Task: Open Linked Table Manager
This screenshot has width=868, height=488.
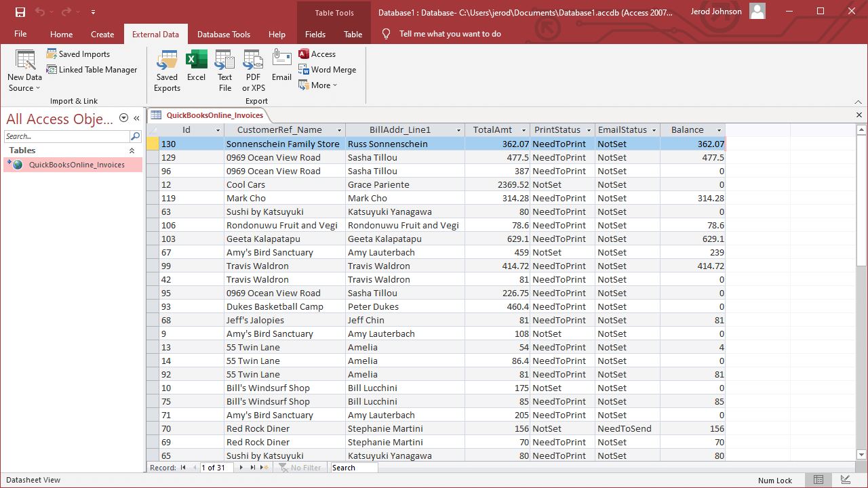Action: pyautogui.click(x=92, y=70)
